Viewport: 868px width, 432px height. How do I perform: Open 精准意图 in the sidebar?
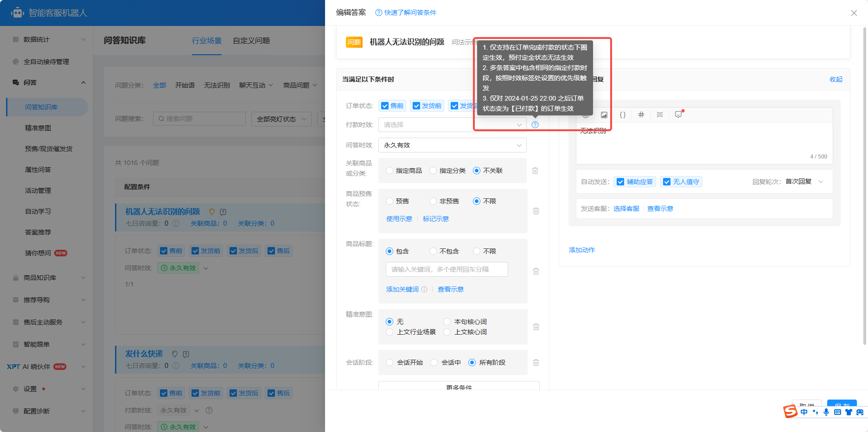(38, 128)
